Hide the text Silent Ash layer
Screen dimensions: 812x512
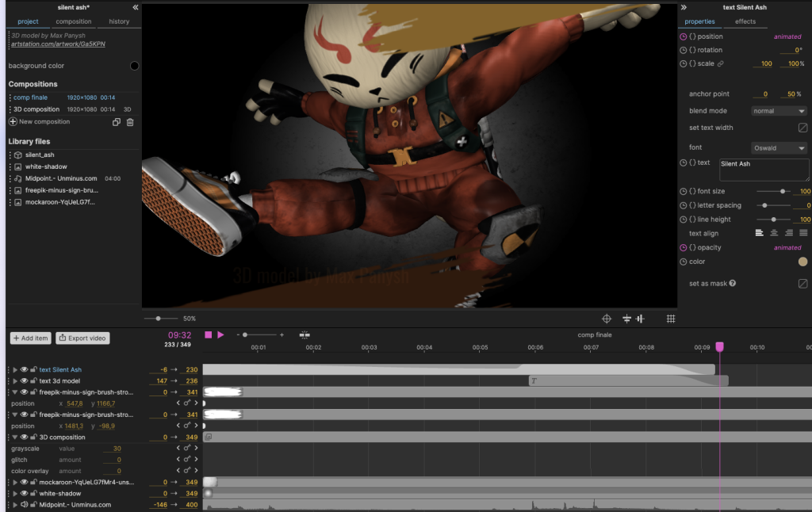coord(24,369)
